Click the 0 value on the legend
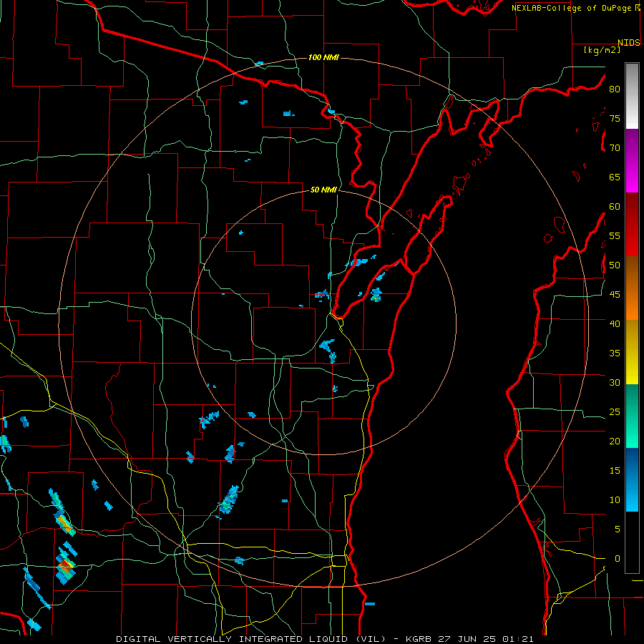The height and width of the screenshot is (644, 644). 618,559
